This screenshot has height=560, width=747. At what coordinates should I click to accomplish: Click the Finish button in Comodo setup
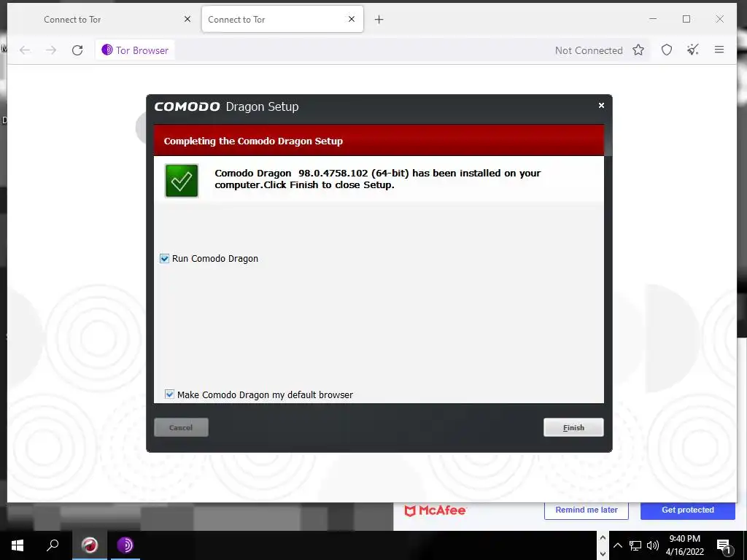[573, 427]
